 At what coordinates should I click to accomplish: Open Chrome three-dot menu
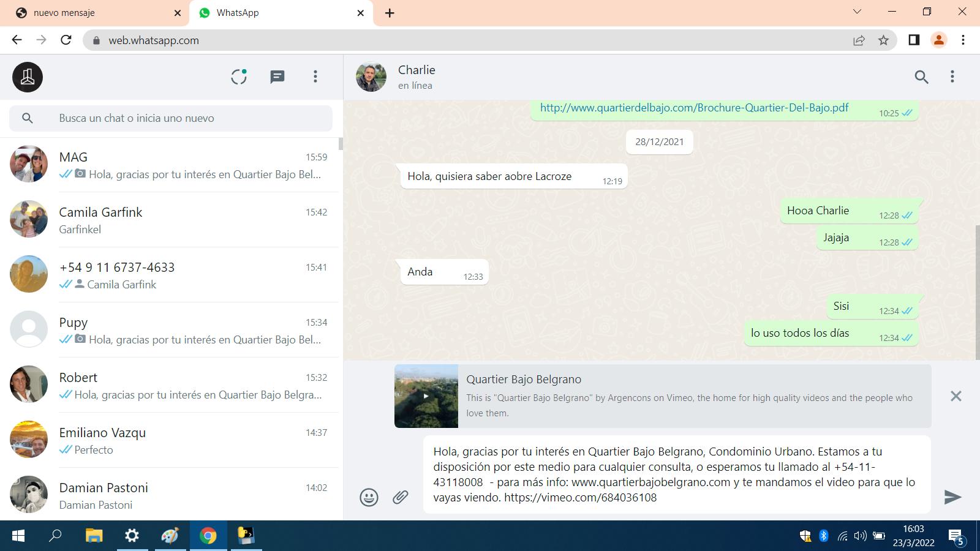963,40
